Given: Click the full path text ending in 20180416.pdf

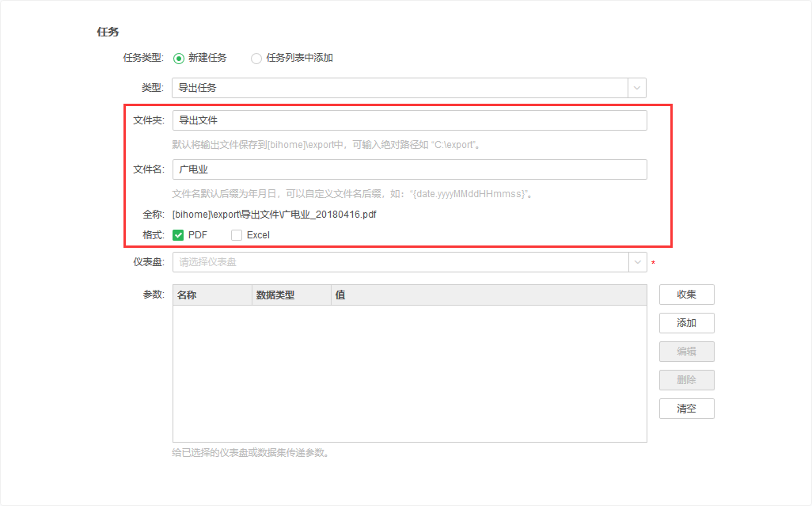Looking at the screenshot, I should click(275, 215).
